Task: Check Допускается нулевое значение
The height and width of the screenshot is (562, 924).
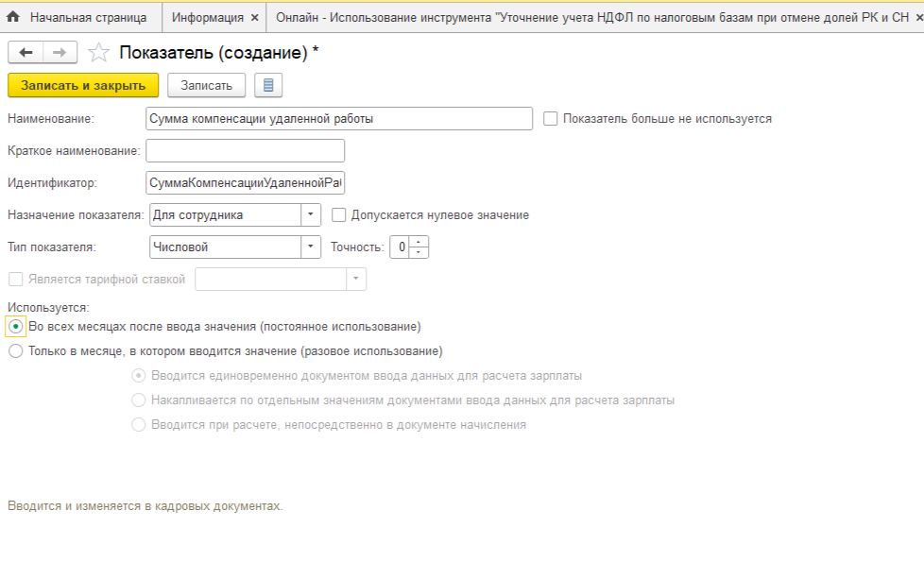Action: tap(337, 214)
